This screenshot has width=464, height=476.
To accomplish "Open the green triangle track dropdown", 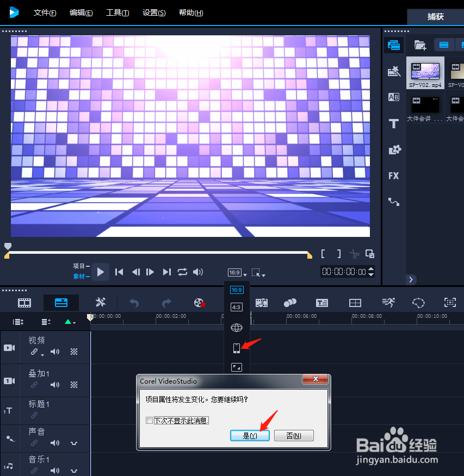I will tap(70, 322).
